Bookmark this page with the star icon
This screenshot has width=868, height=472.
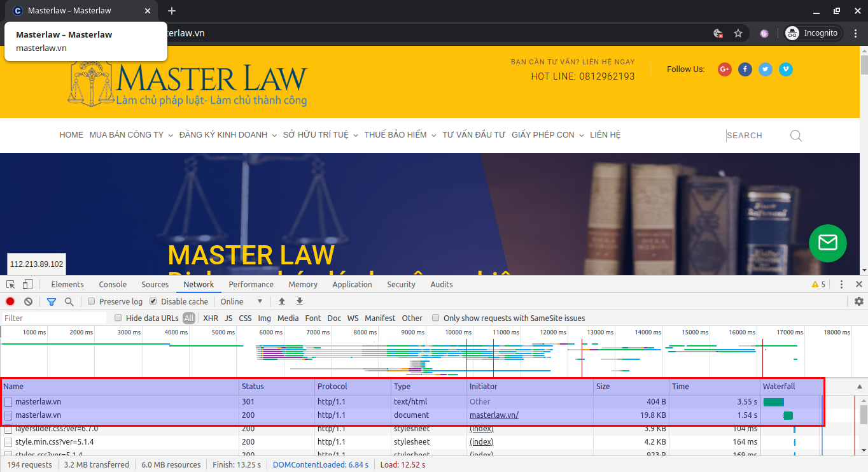pos(738,33)
